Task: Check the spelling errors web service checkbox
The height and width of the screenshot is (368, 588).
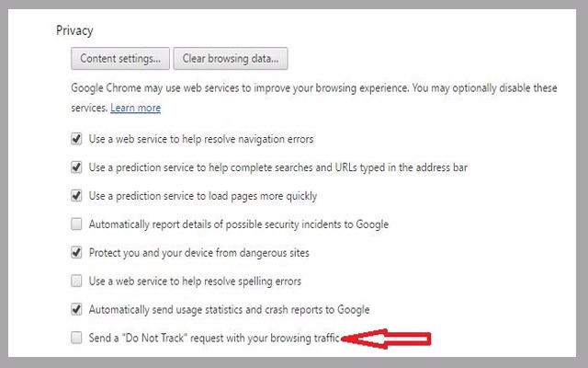Action: (76, 281)
